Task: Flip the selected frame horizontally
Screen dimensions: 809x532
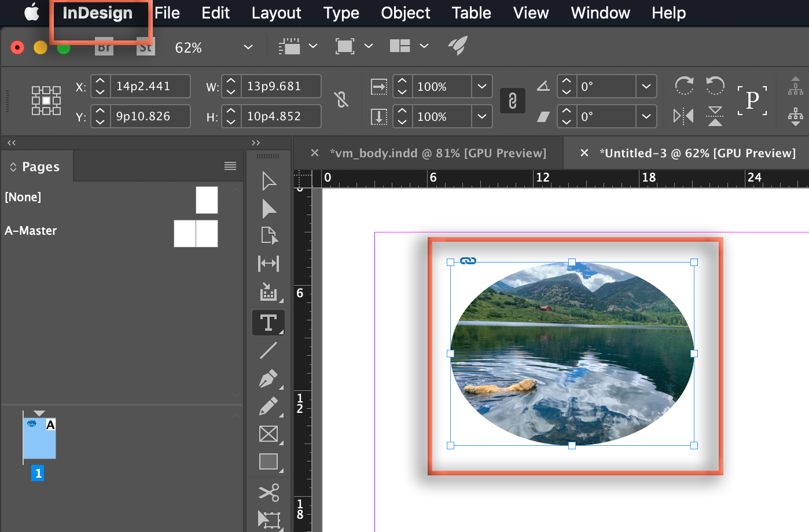Action: point(682,116)
